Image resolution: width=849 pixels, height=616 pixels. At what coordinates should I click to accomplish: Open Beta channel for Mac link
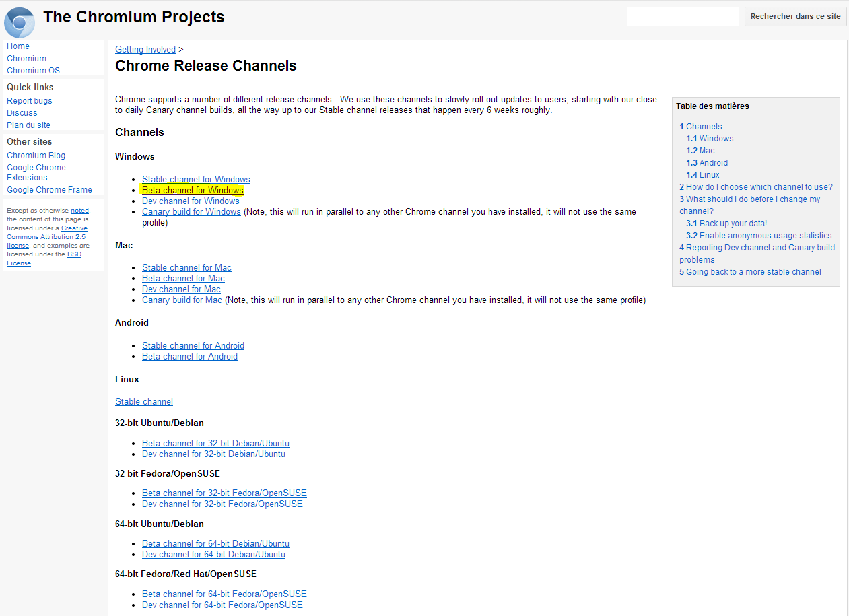point(183,279)
